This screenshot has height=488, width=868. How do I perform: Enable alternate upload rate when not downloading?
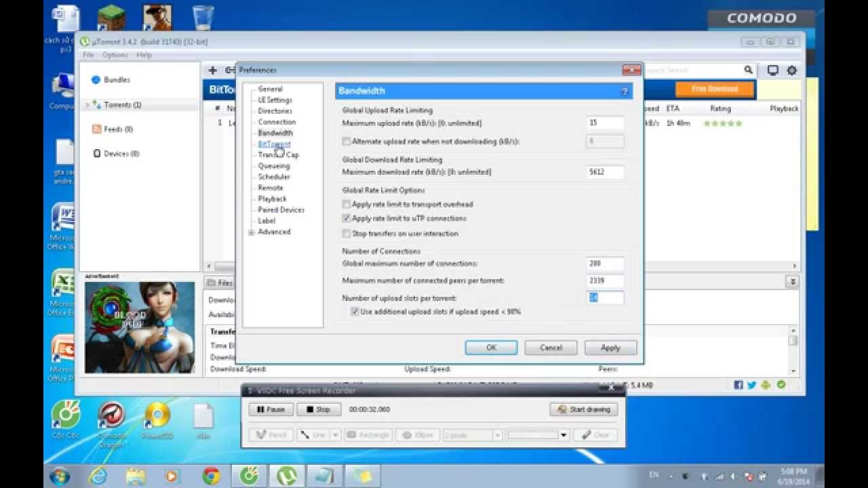tap(347, 142)
